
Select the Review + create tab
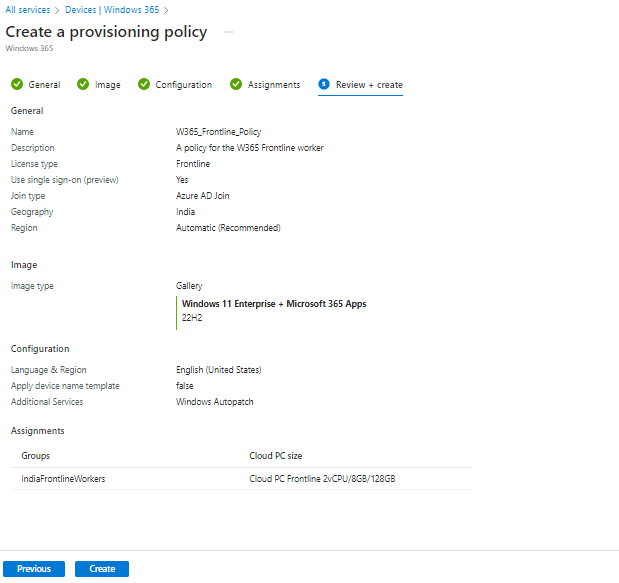click(369, 85)
